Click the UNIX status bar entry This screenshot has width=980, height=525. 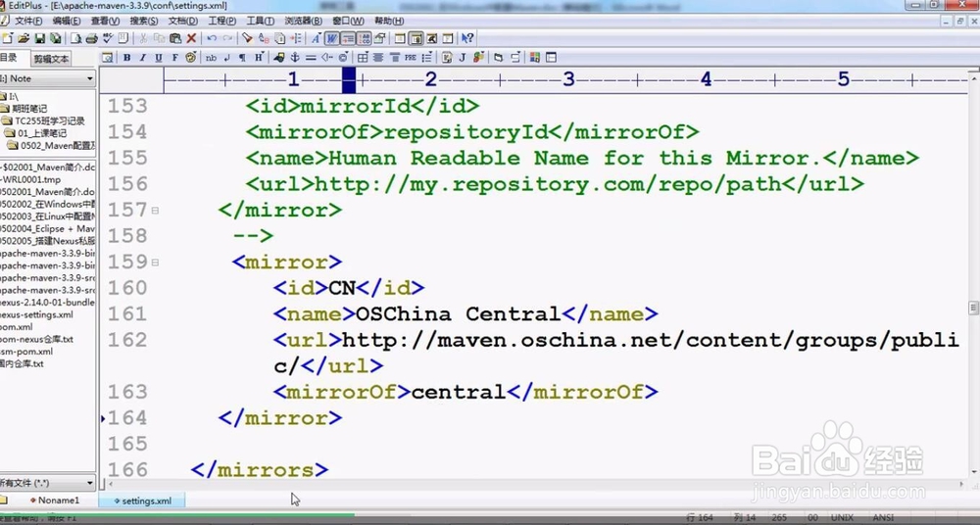coord(843,517)
